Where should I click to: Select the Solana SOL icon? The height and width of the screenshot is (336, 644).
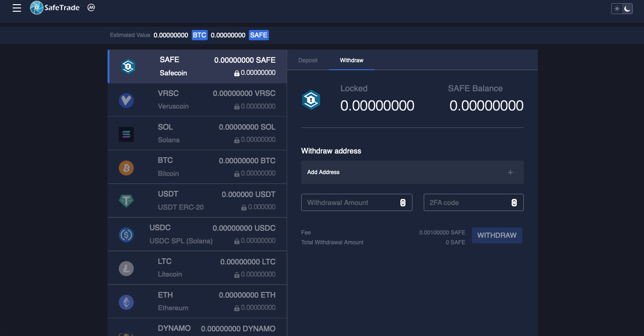click(x=126, y=133)
